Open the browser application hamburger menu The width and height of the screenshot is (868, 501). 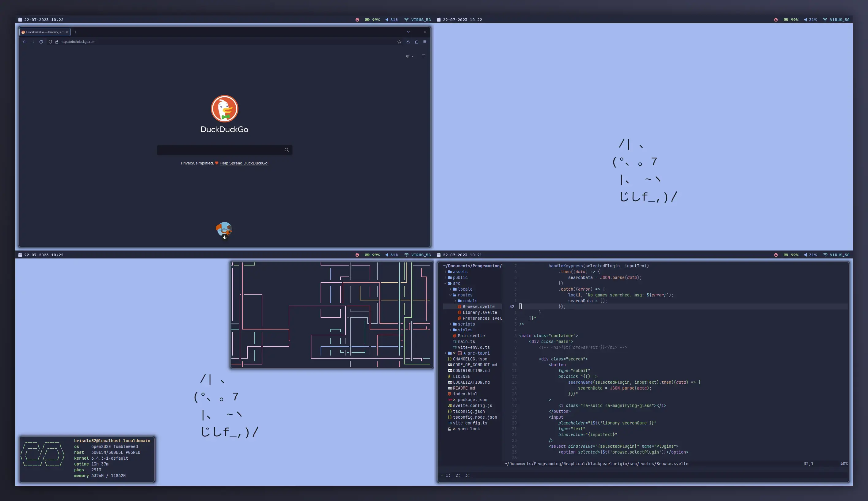click(x=425, y=42)
